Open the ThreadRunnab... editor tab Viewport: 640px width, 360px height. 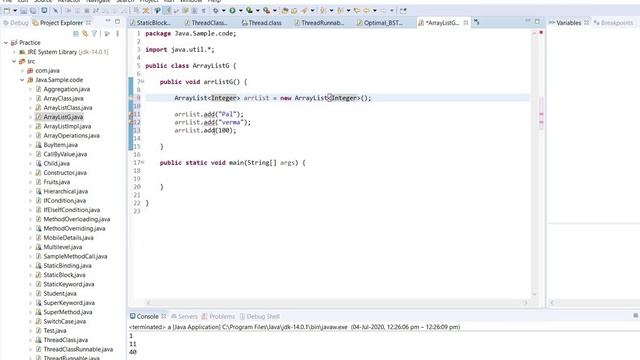[x=319, y=23]
